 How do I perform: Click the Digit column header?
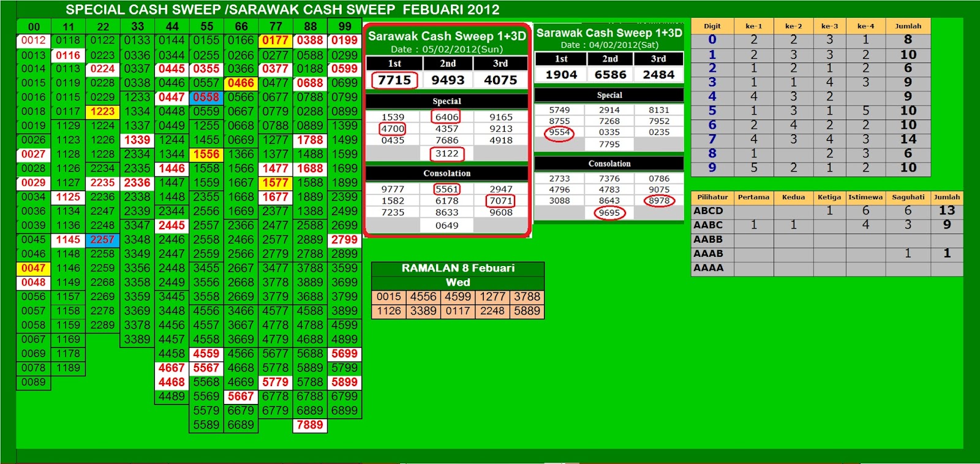[712, 26]
